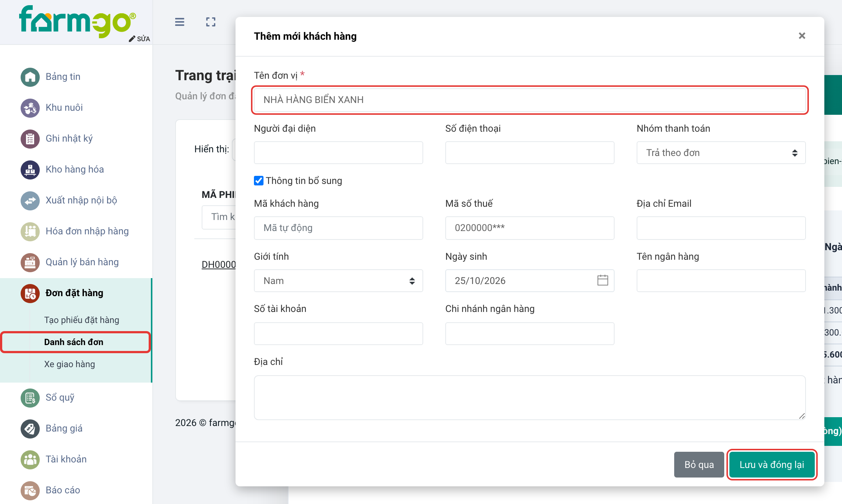Click the Khu nuôi sidebar icon
This screenshot has height=504, width=842.
pyautogui.click(x=30, y=108)
